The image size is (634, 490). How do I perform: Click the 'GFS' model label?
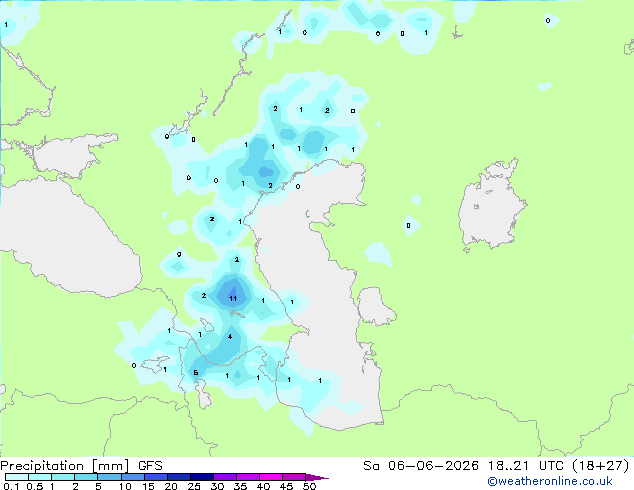[150, 466]
